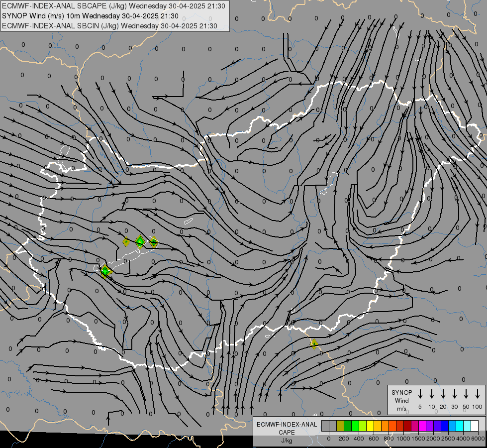Choose the dark red swatch before 1000
Screen dimensions: 487x448
click(x=407, y=426)
